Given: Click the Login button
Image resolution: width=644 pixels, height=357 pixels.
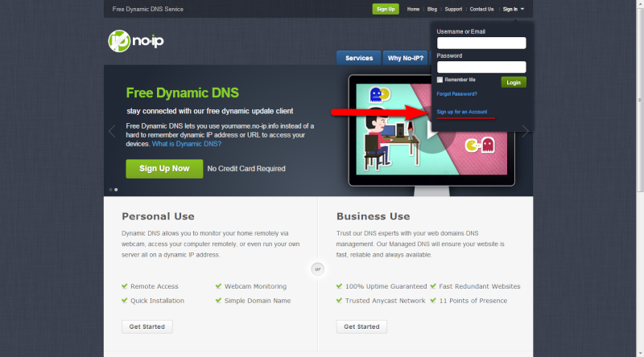Looking at the screenshot, I should [x=514, y=82].
